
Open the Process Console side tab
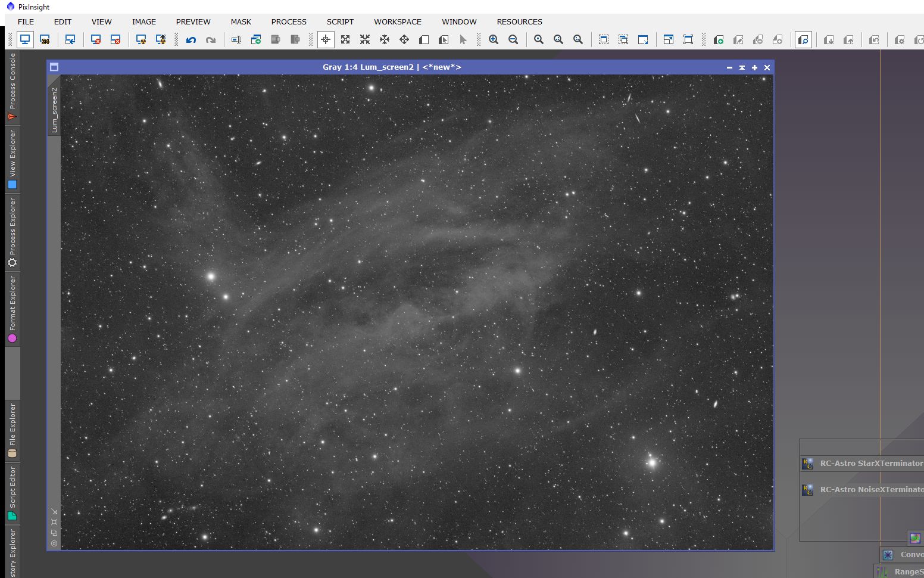coord(12,87)
